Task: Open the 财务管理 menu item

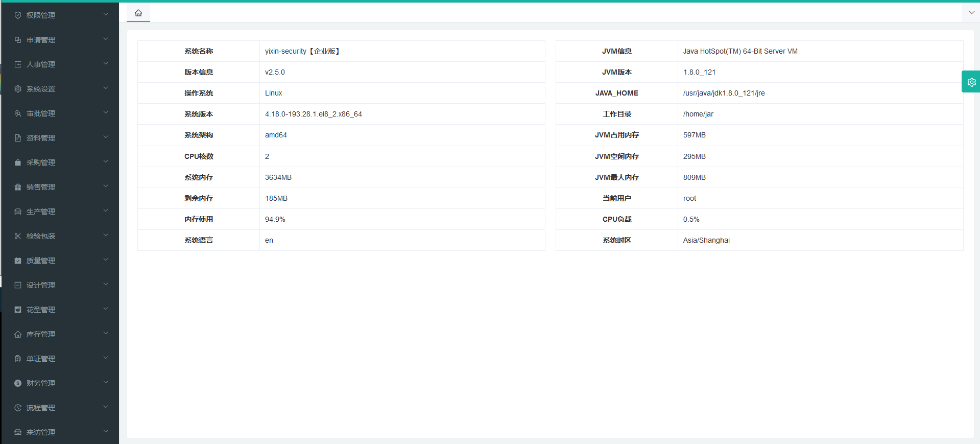Action: 60,383
